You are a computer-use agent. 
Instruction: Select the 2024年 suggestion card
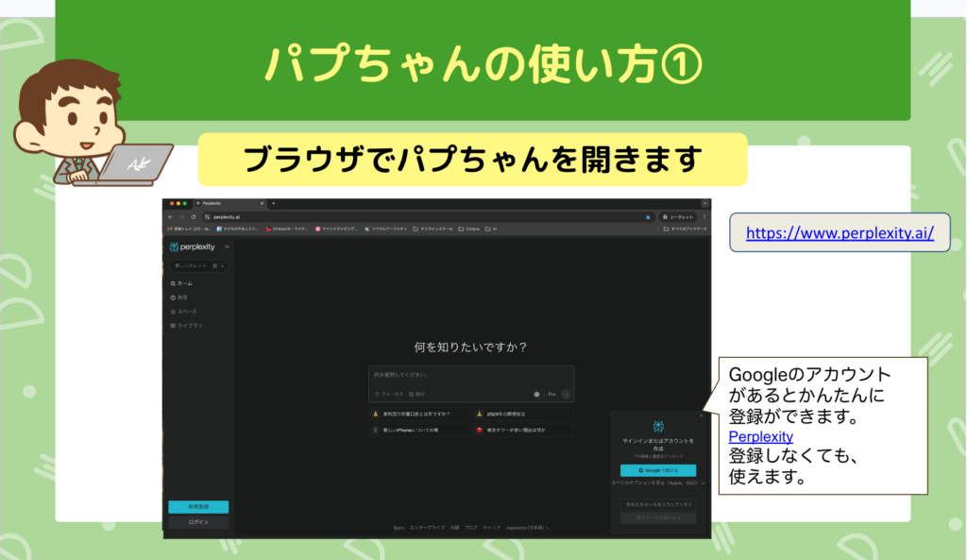523,414
